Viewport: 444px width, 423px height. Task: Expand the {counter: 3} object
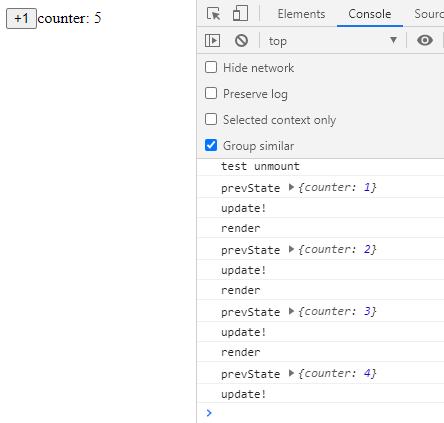point(291,311)
